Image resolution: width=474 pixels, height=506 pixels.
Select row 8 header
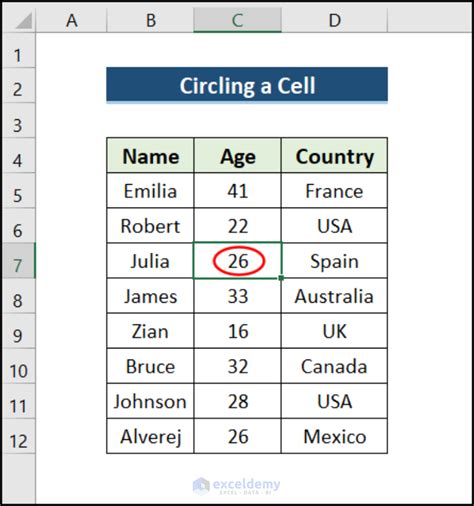[18, 296]
